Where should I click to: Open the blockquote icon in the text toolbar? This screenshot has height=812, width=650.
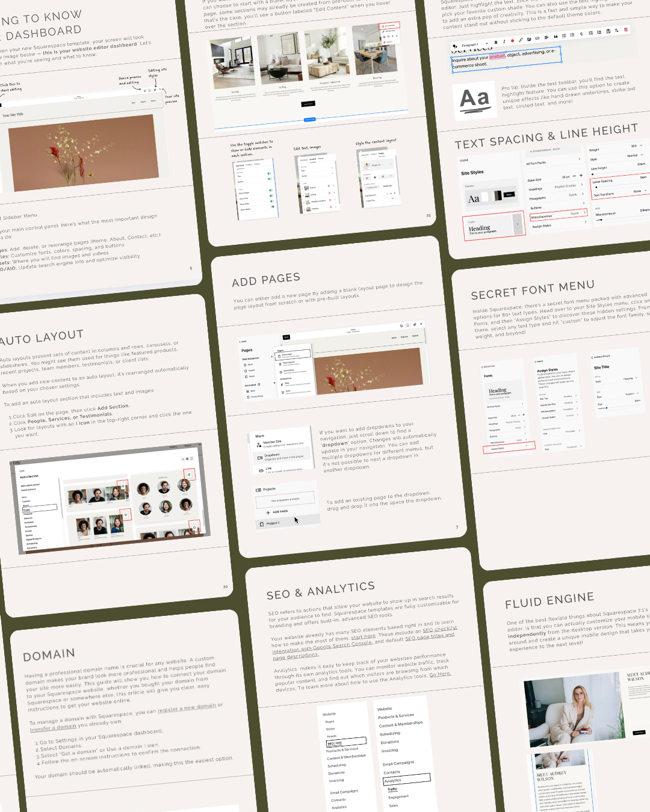(555, 36)
